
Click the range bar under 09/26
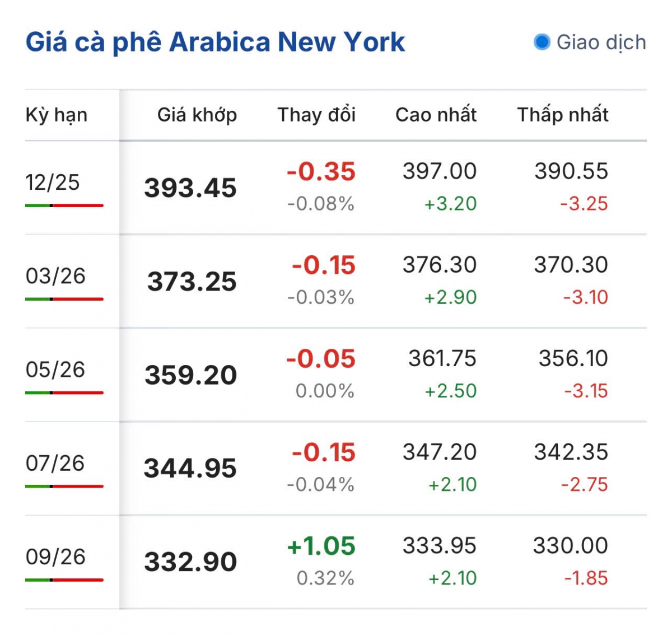64,579
